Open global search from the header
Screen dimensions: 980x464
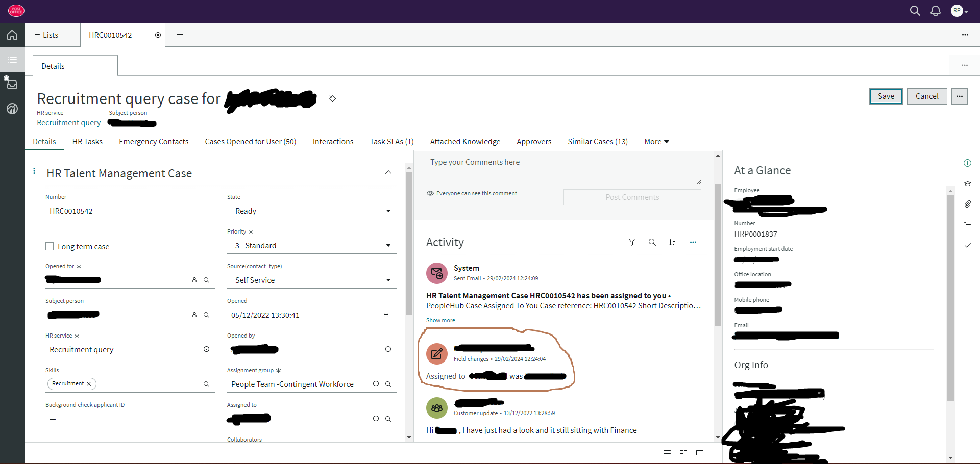pyautogui.click(x=915, y=10)
